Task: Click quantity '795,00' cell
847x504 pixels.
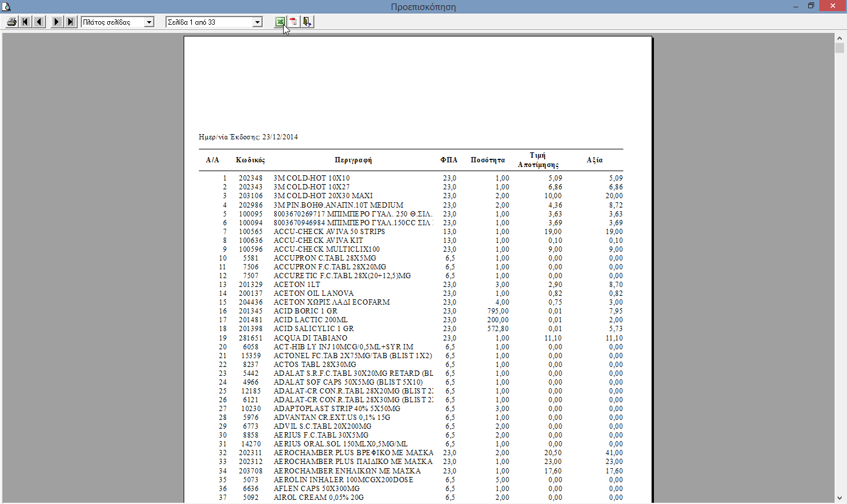Action: [x=498, y=311]
